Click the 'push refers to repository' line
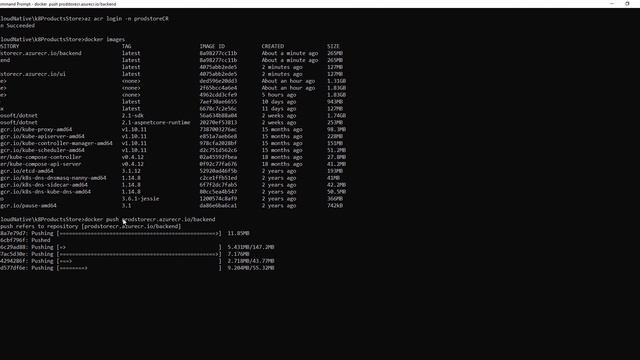The image size is (640, 360). [x=90, y=227]
